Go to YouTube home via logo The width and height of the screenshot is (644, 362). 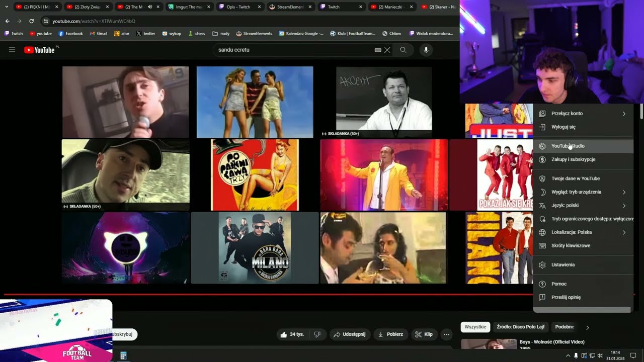pos(40,50)
